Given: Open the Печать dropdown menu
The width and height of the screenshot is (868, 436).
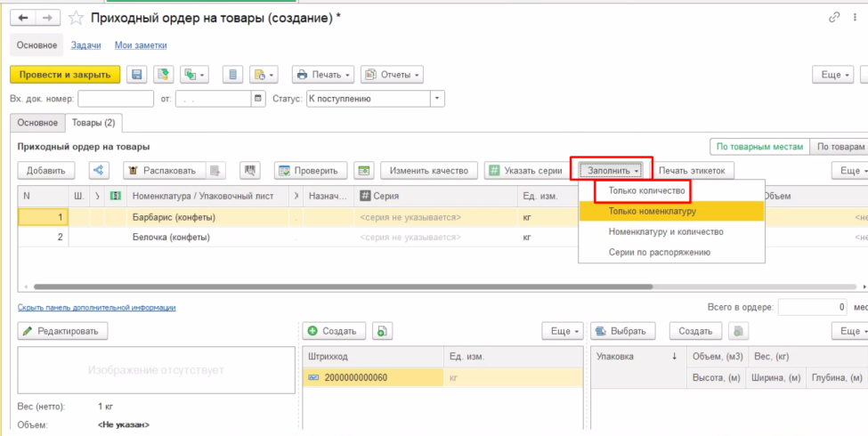Looking at the screenshot, I should click(x=323, y=75).
